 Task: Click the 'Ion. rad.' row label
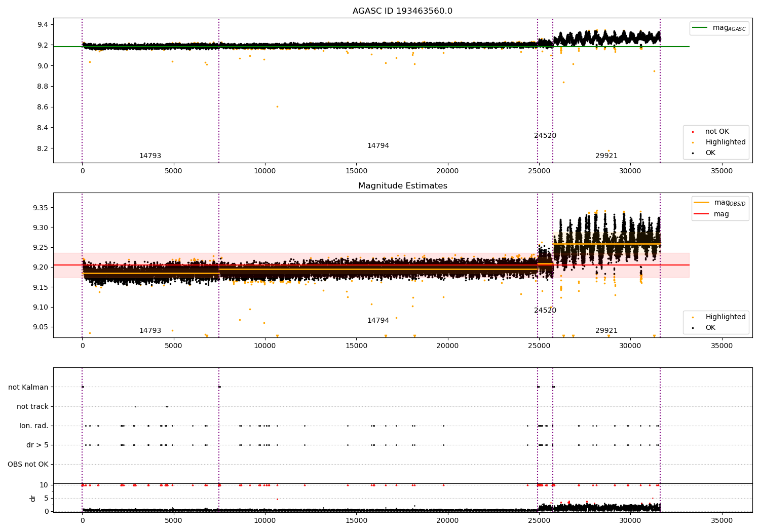34,426
